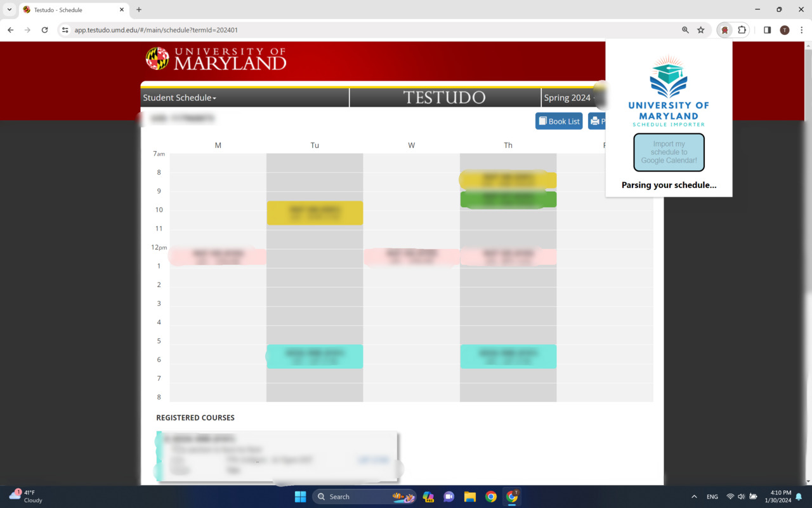The width and height of the screenshot is (812, 508).
Task: Open the UMD Schedule Importer extension icon
Action: click(724, 30)
